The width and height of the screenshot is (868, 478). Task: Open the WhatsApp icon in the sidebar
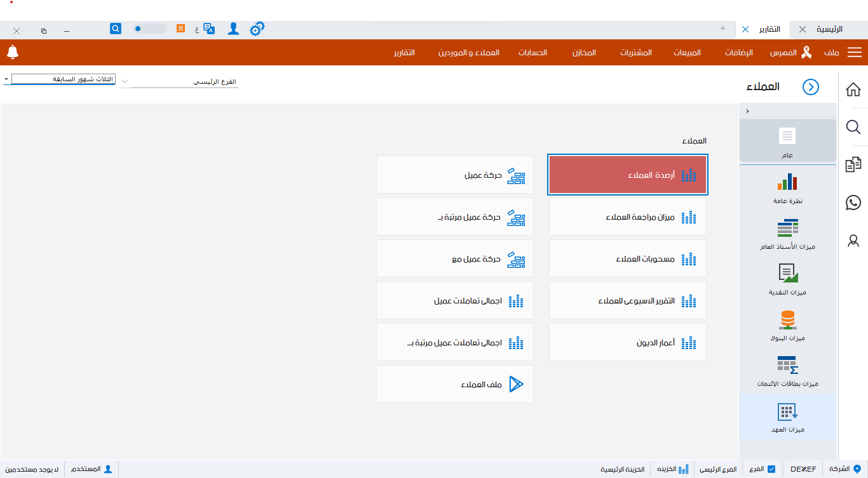tap(853, 202)
